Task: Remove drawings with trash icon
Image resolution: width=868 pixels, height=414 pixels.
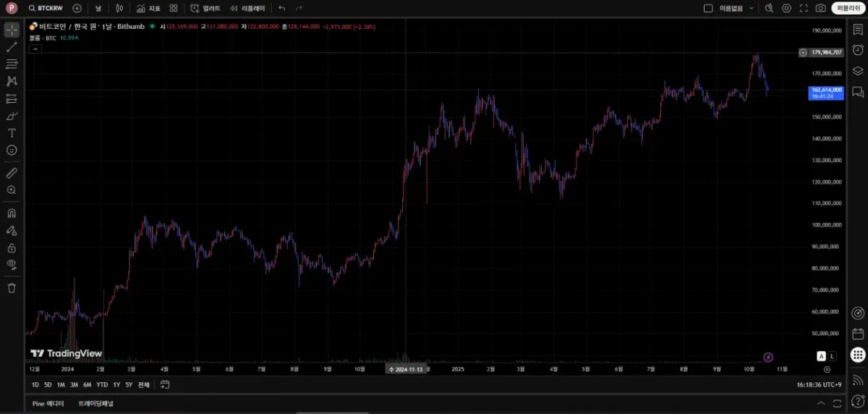Action: point(12,288)
